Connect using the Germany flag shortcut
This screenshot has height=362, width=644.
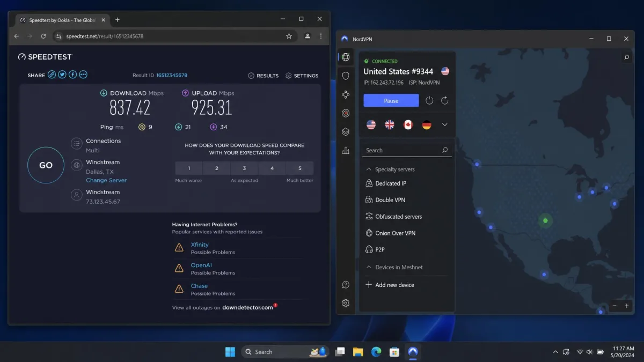[x=427, y=124]
